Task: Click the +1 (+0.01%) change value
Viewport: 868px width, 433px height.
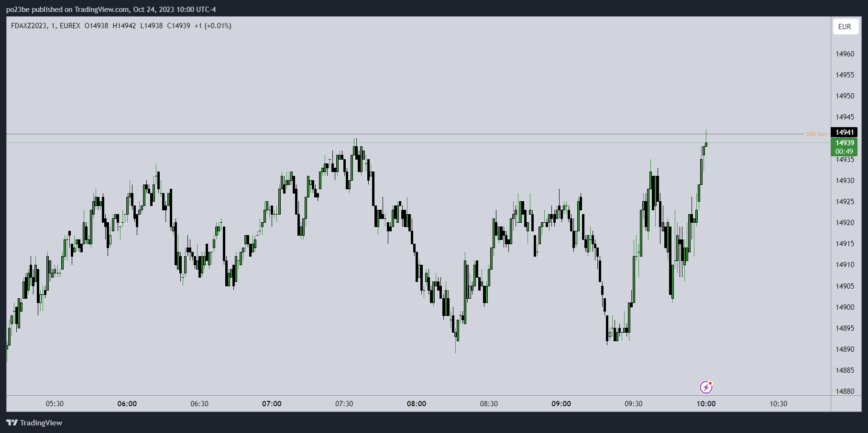Action: pyautogui.click(x=213, y=26)
